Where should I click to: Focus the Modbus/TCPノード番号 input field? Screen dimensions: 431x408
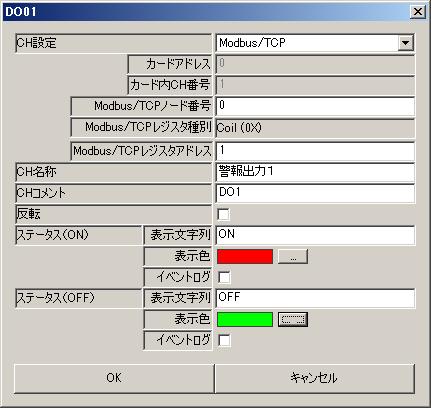pos(315,106)
